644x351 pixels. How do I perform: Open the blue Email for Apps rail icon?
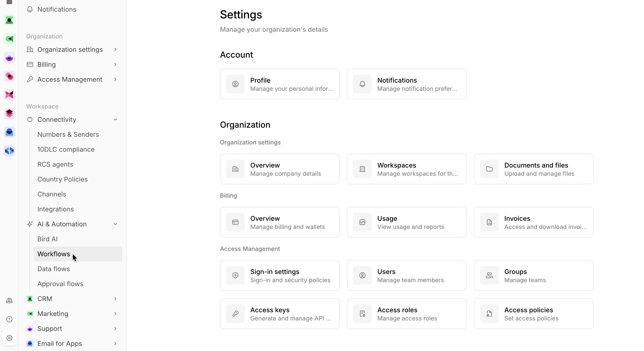9,132
